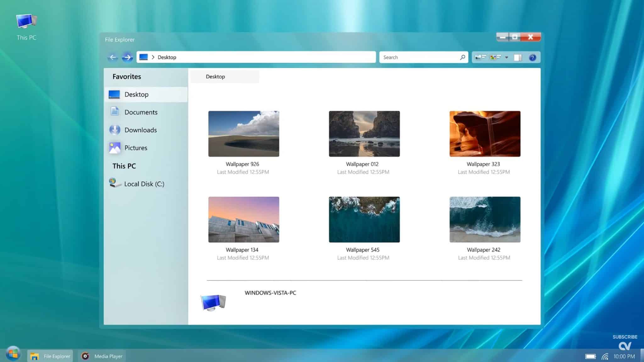
Task: Open Media Player from the taskbar
Action: pos(102,356)
